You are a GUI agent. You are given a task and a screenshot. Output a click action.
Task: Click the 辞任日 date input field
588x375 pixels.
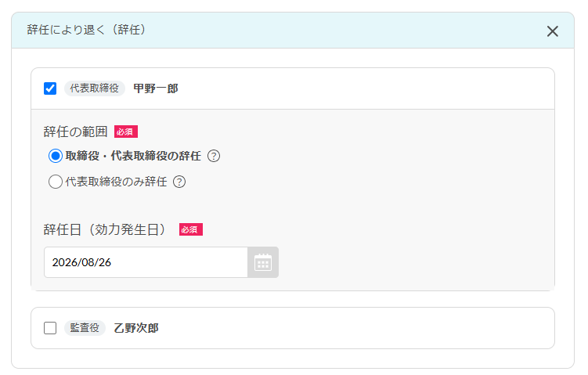tap(146, 262)
